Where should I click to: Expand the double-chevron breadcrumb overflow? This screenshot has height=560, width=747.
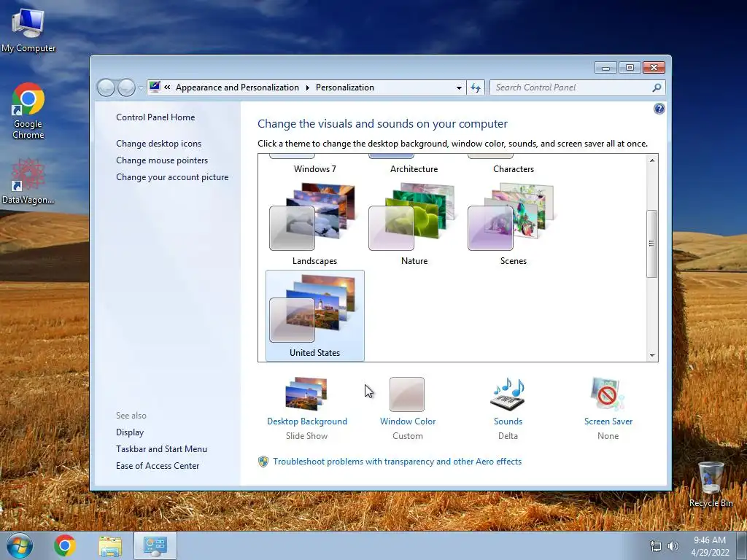coord(167,87)
